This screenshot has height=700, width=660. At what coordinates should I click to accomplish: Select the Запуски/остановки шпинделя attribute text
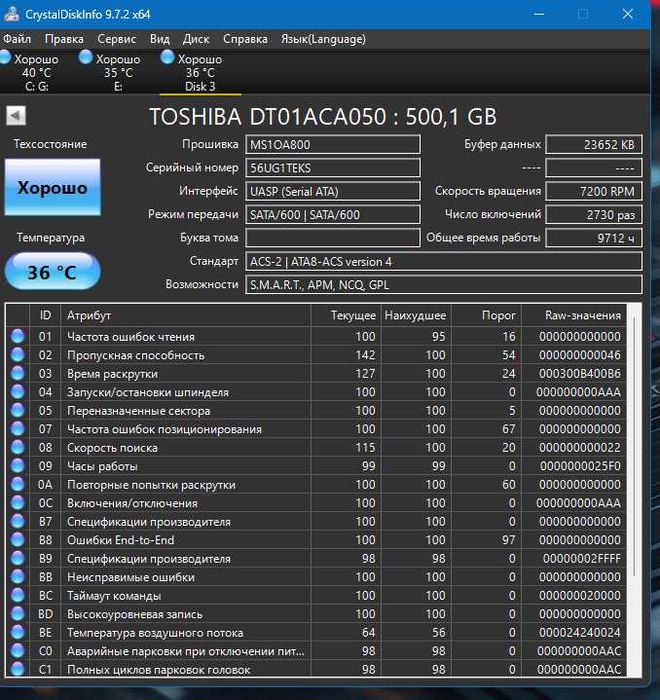148,392
